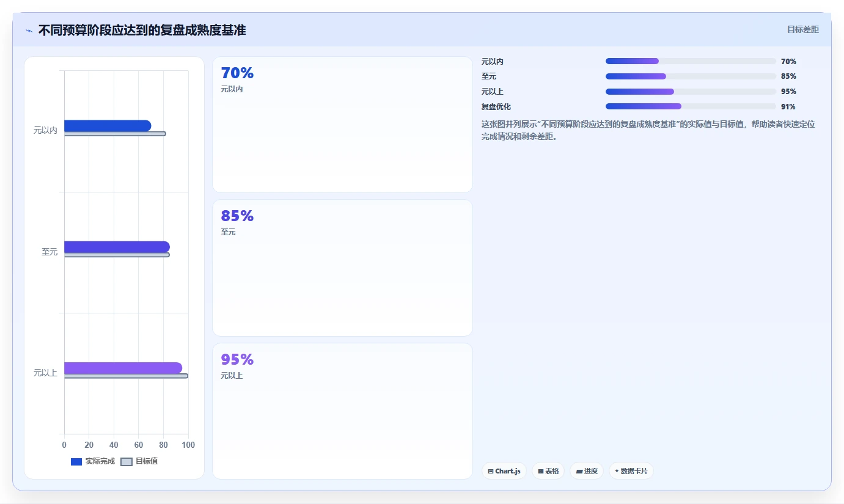844x504 pixels.
Task: Click the 复盘优化 progress row label
Action: point(496,106)
